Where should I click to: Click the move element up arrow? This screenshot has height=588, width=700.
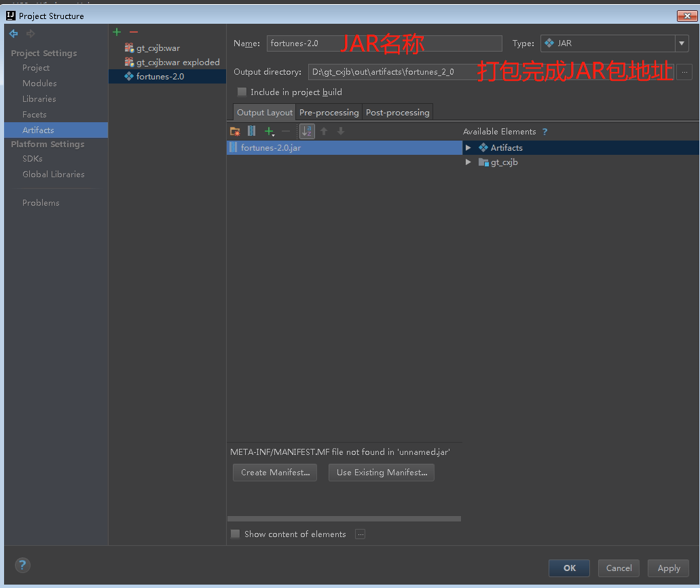pos(325,131)
